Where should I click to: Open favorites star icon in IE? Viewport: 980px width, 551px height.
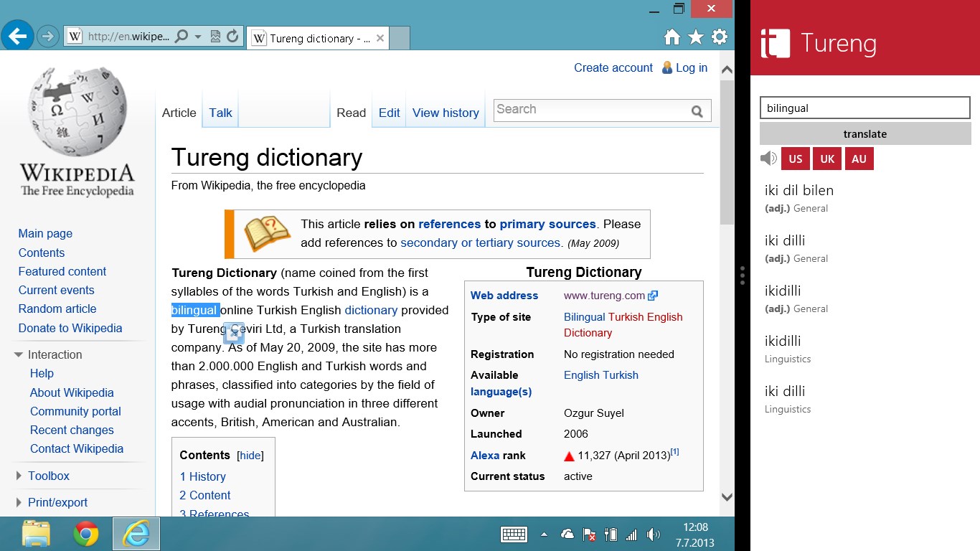tap(695, 37)
